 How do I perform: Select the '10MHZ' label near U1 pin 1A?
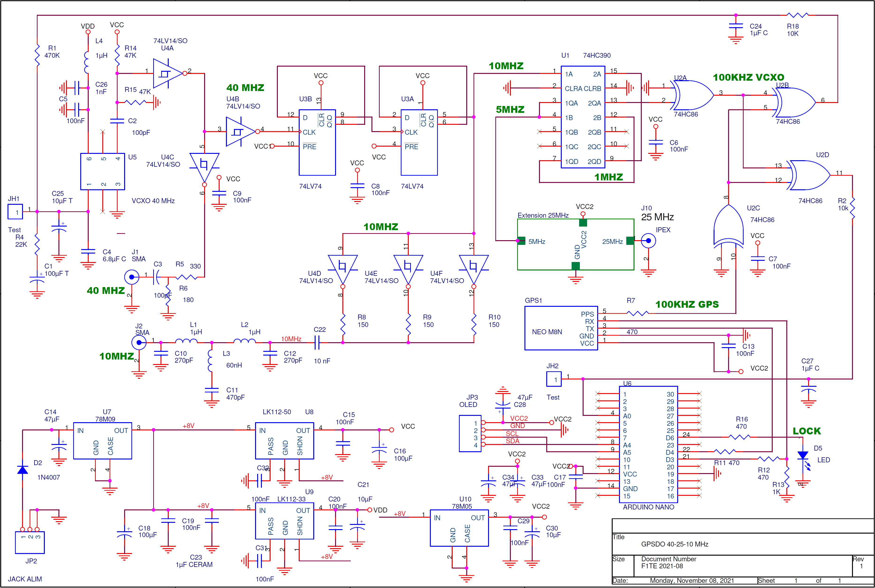click(506, 66)
